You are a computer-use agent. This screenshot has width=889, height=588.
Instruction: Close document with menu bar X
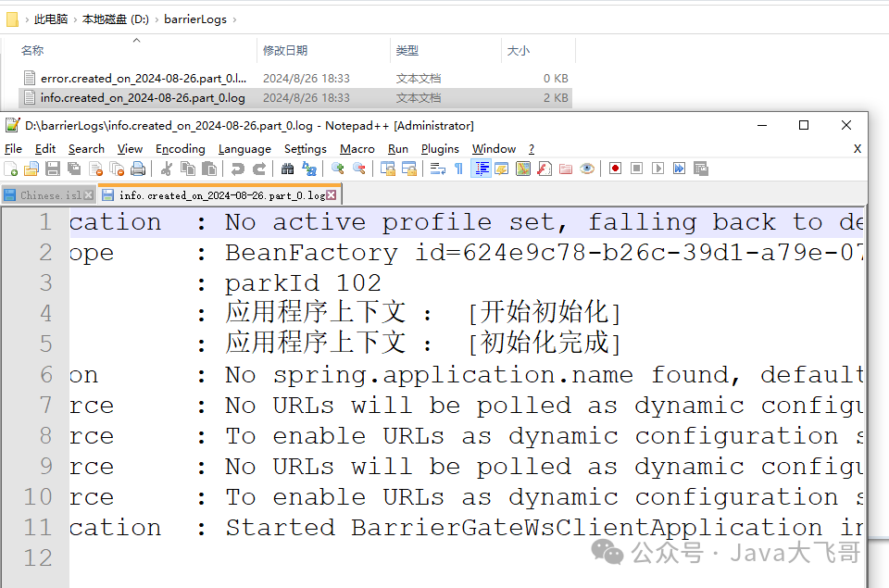pos(858,148)
